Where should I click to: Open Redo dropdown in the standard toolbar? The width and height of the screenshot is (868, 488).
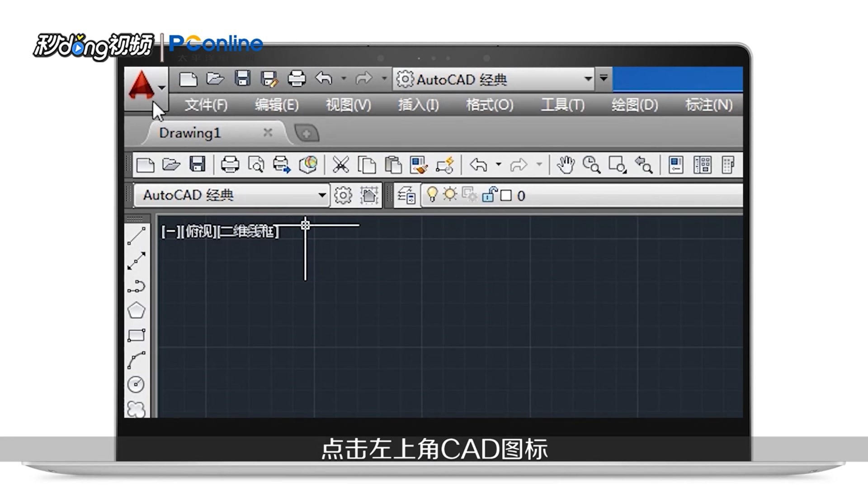tap(539, 164)
